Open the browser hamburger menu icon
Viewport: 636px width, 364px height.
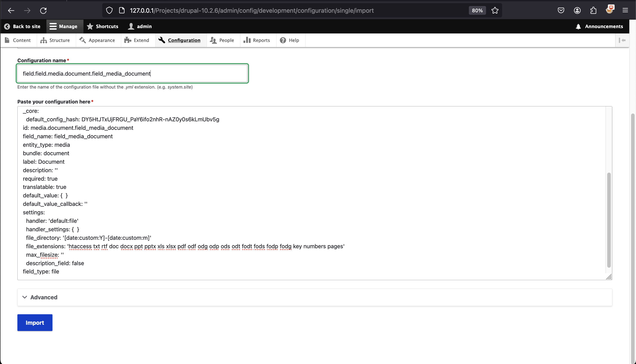[625, 10]
